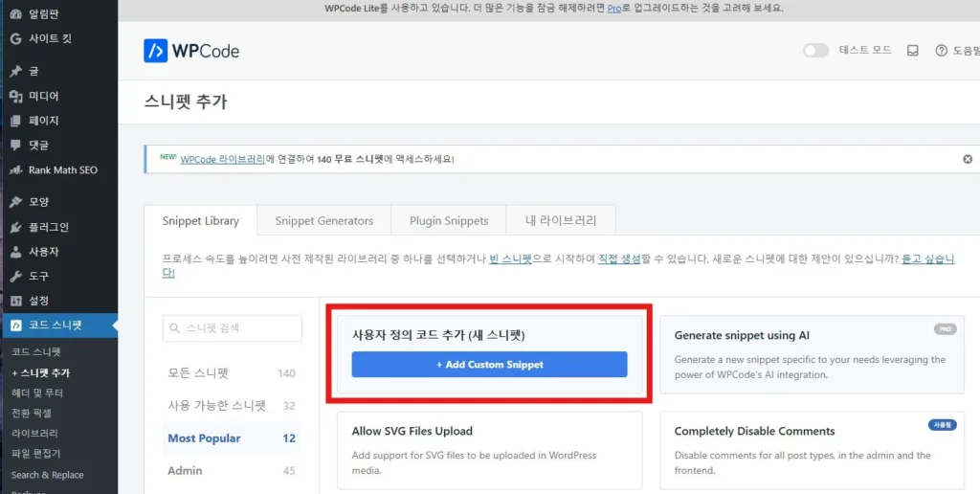Open the Completely Disable Comments card

(812, 450)
